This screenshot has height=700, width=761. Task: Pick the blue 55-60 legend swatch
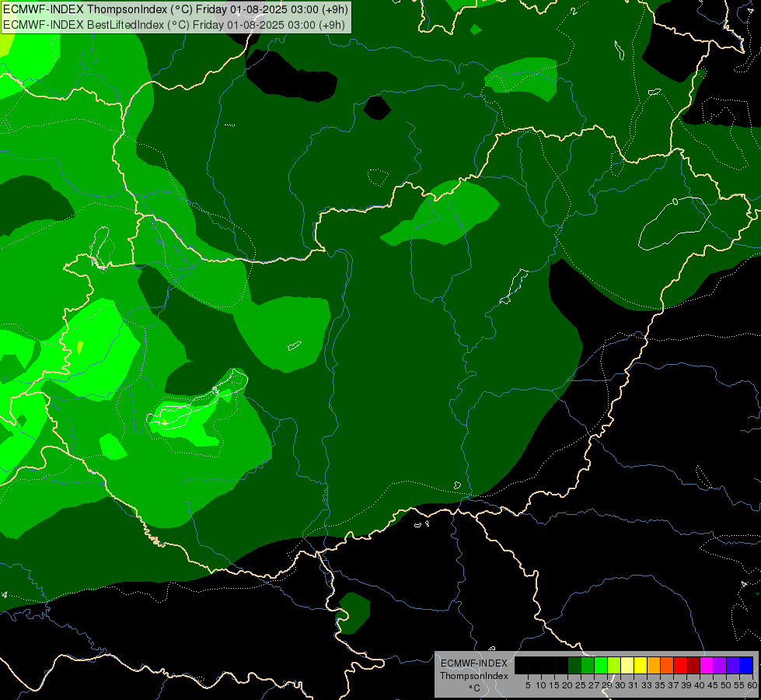(x=746, y=665)
